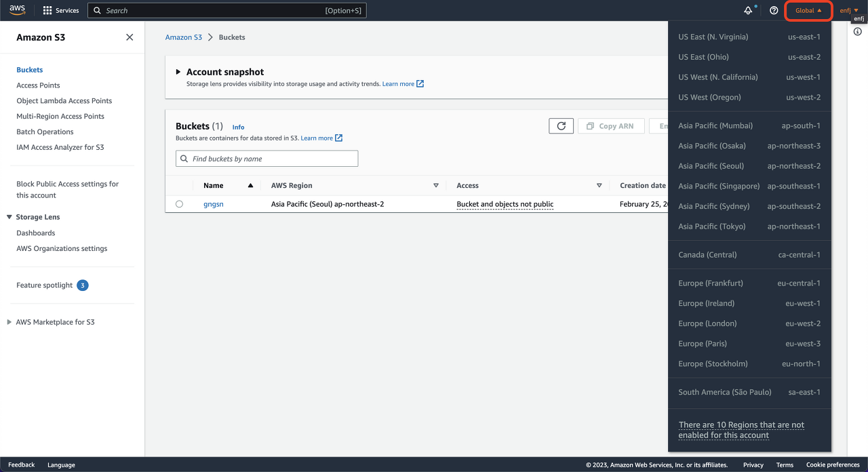Screen dimensions: 868x472
Task: Select Europe (Stockholm) region
Action: pos(749,364)
